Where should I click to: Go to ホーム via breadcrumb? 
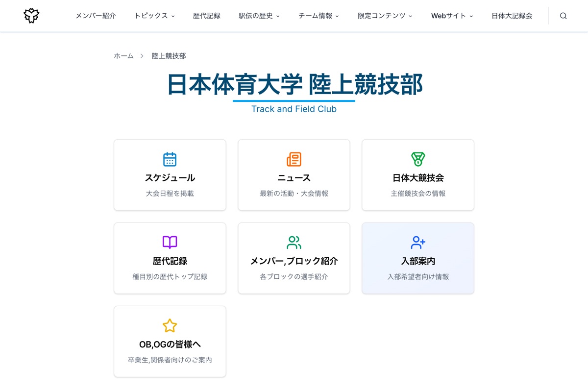(123, 56)
